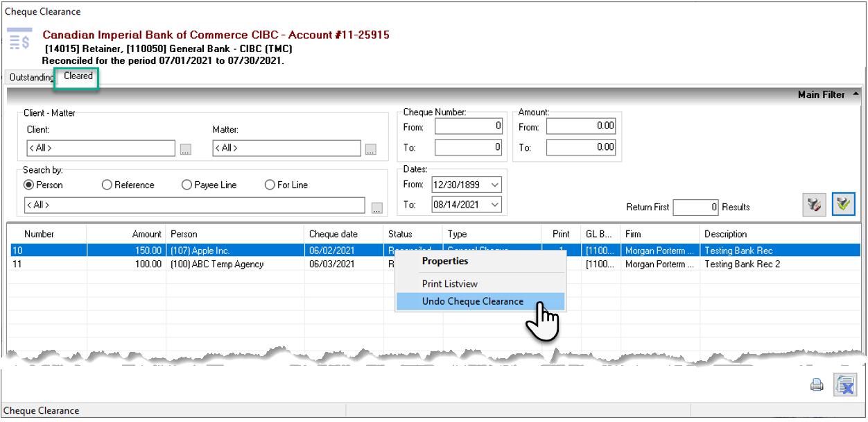
Task: Choose Properties in the context menu
Action: click(445, 262)
